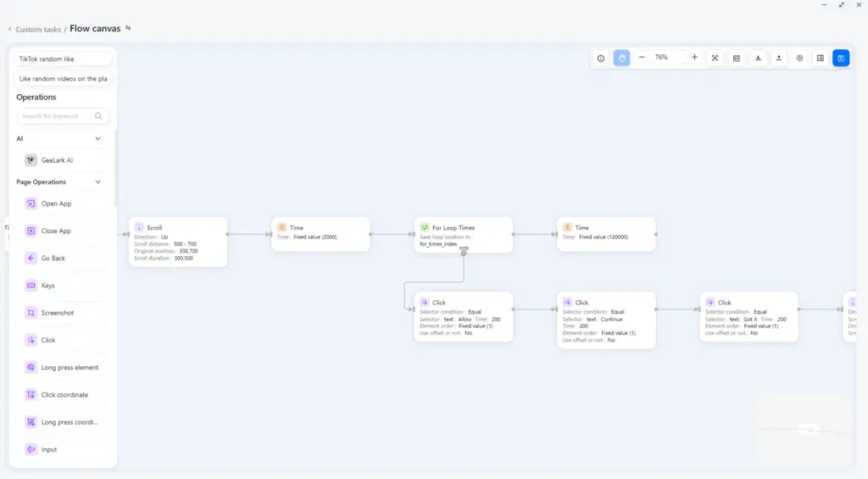
Task: Collapse the AI operations section
Action: (97, 138)
